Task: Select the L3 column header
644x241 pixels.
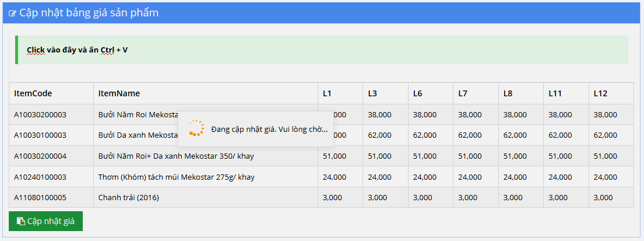Action: 372,93
